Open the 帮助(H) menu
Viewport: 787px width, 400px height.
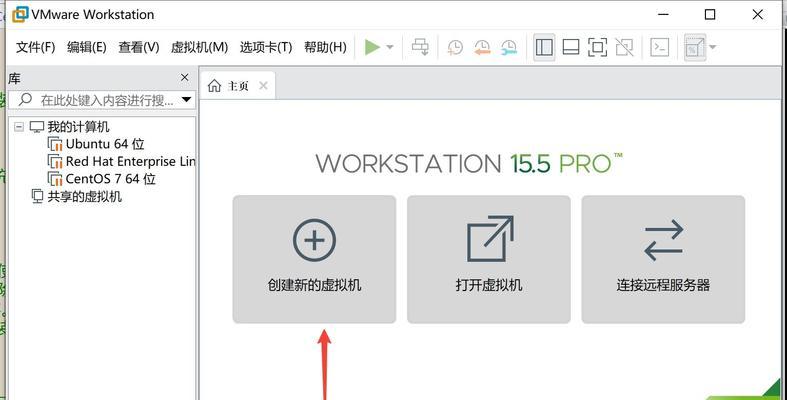click(x=325, y=47)
